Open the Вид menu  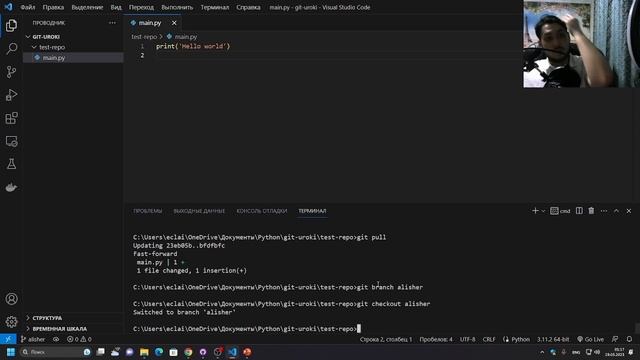tap(116, 7)
